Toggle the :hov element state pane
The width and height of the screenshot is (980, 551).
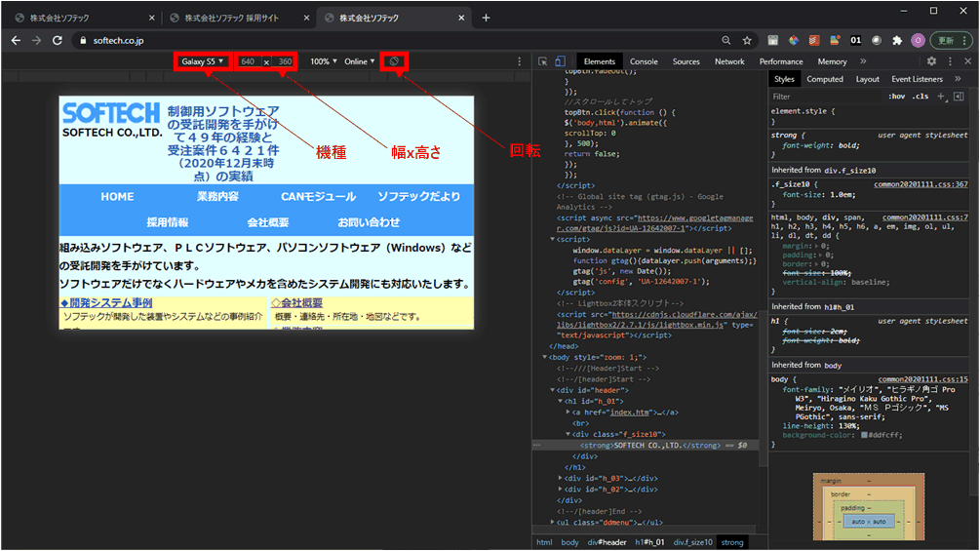tap(897, 97)
